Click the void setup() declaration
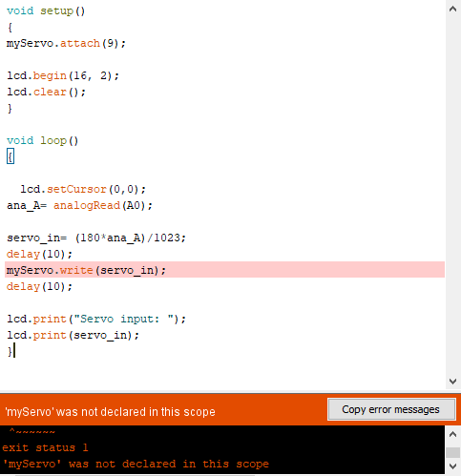Image resolution: width=461 pixels, height=476 pixels. coord(46,10)
